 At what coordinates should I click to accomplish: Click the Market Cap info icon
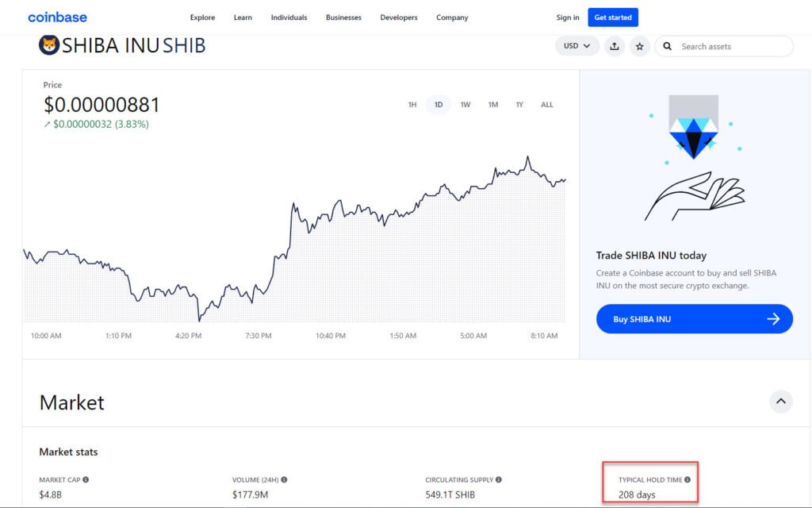(86, 479)
